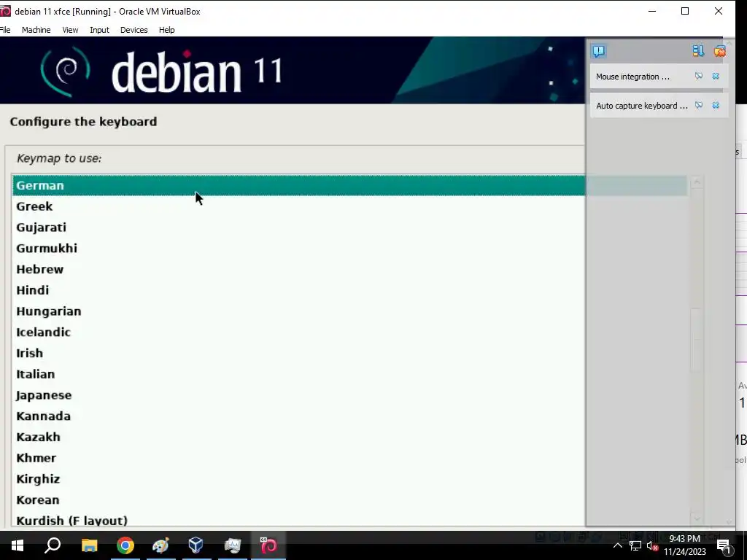Click keymap list scroll-down arrow
The image size is (747, 560).
(697, 518)
